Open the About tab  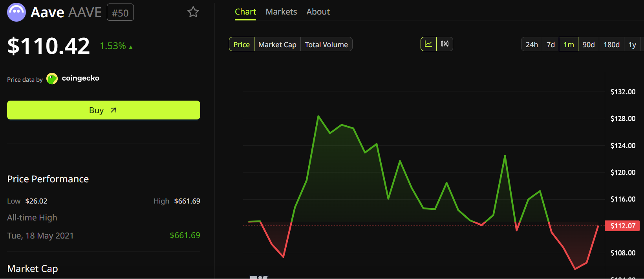coord(318,12)
